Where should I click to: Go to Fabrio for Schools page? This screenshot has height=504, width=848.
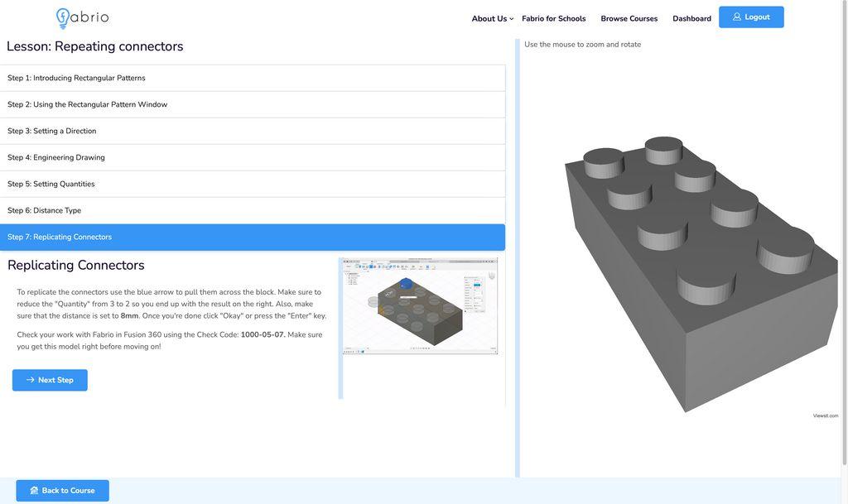point(554,18)
